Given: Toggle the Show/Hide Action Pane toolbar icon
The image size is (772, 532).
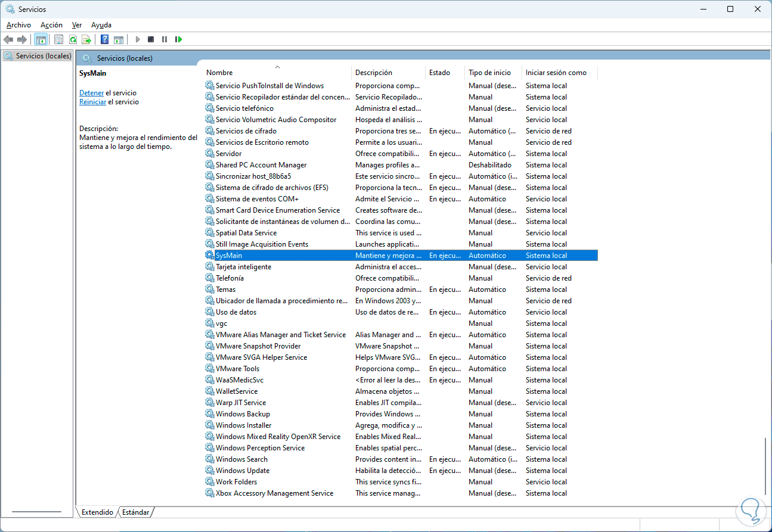Looking at the screenshot, I should [x=119, y=39].
